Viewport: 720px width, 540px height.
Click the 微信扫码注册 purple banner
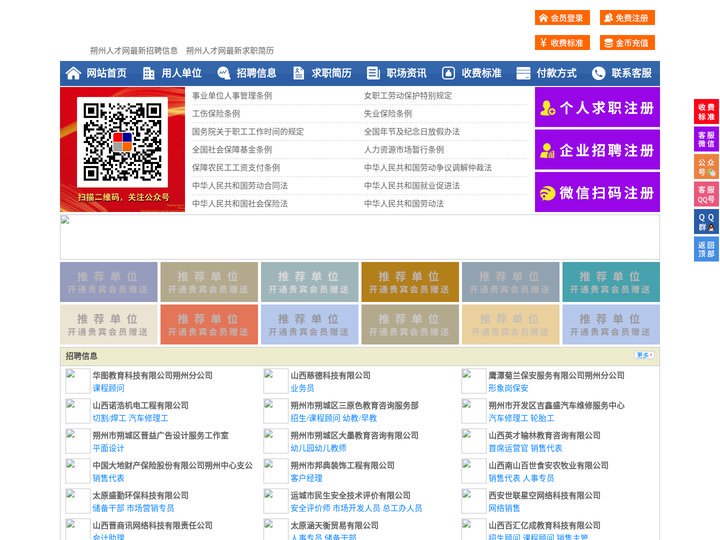click(597, 192)
